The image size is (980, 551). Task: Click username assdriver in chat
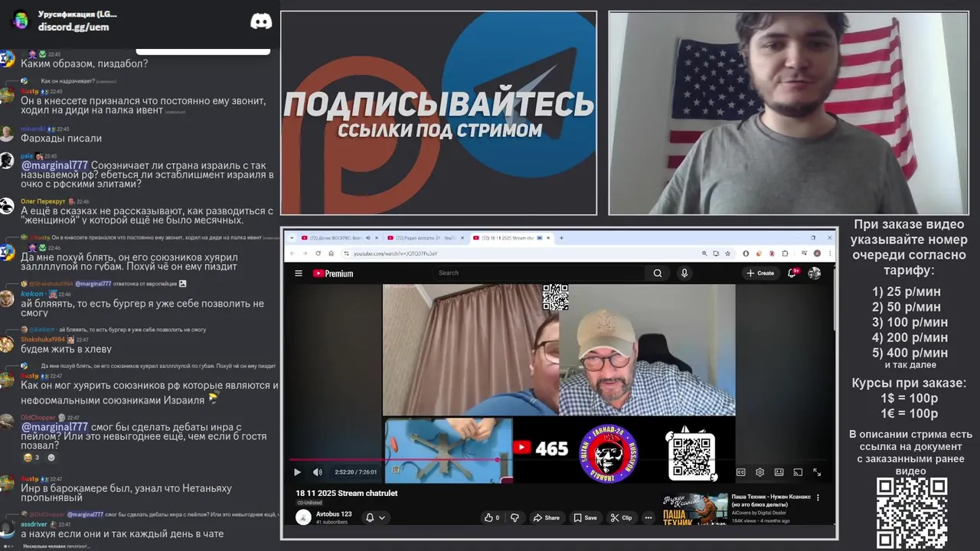tap(34, 524)
